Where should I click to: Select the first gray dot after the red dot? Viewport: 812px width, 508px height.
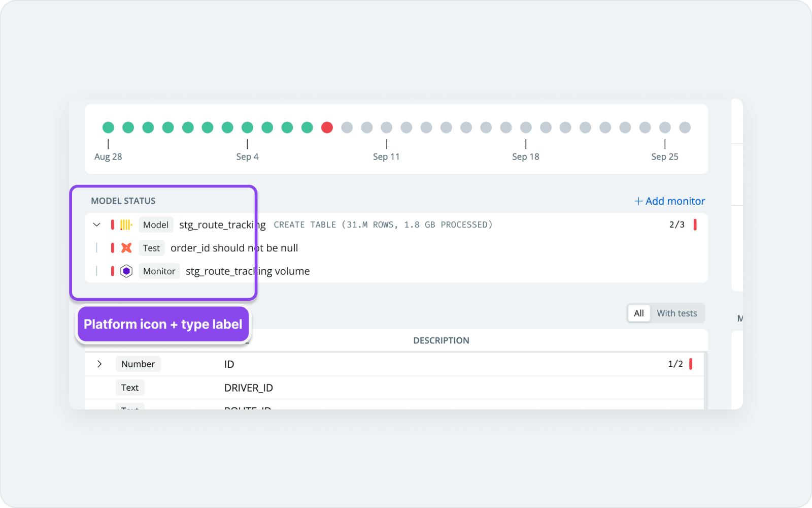347,128
